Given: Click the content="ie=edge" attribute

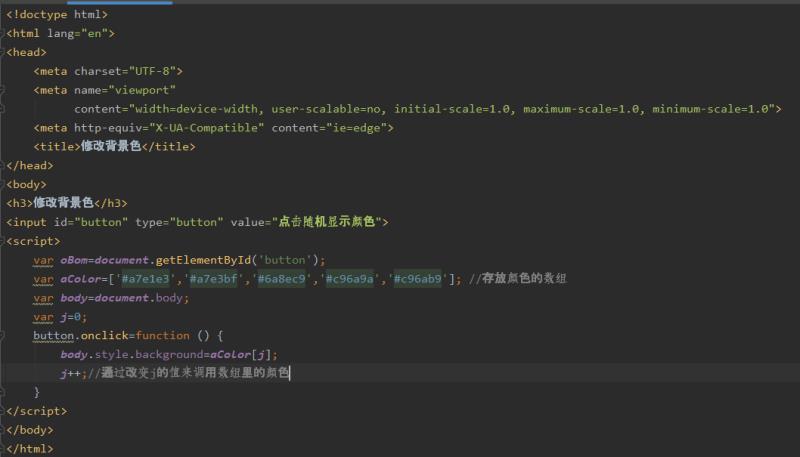Looking at the screenshot, I should pos(329,128).
